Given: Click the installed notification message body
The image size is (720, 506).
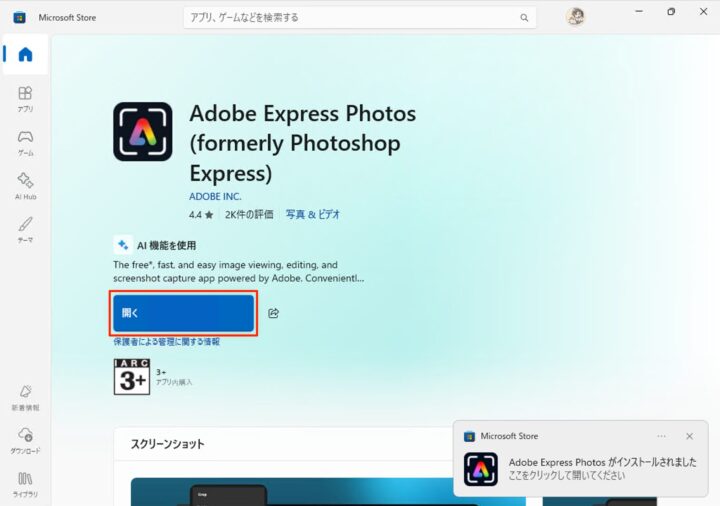Looking at the screenshot, I should [x=602, y=468].
